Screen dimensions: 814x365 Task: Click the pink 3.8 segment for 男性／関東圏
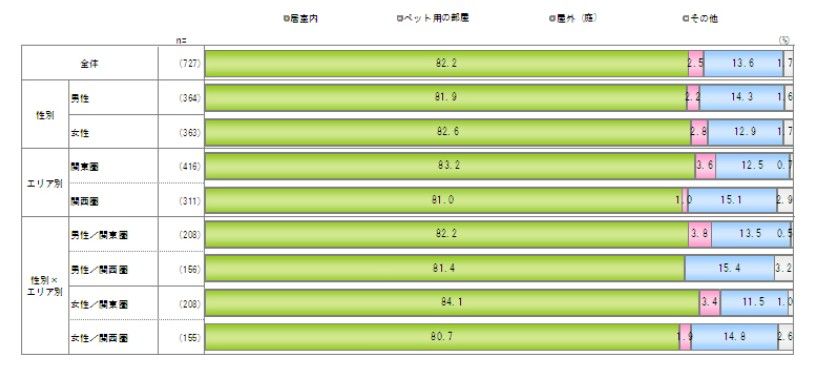point(700,234)
